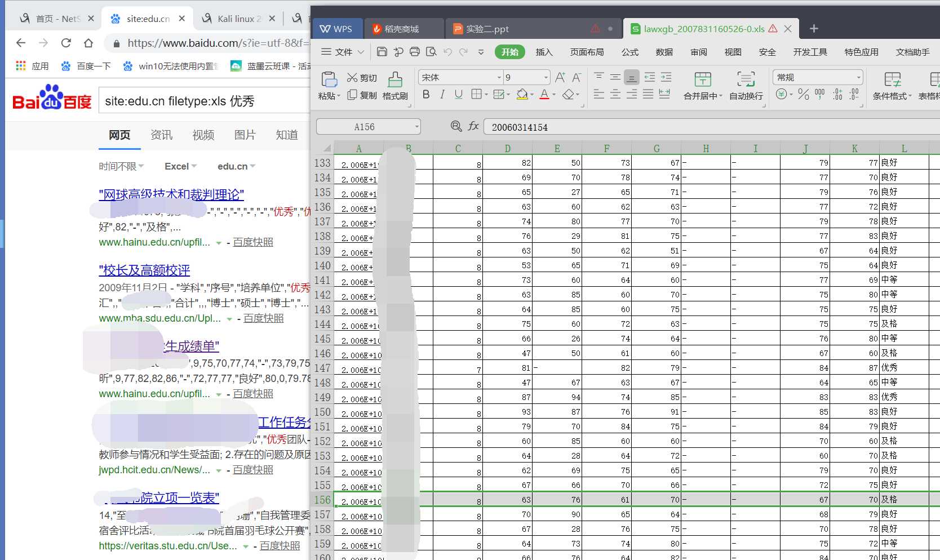The height and width of the screenshot is (560, 940).
Task: Click the Paste (粘贴) icon
Action: [329, 79]
